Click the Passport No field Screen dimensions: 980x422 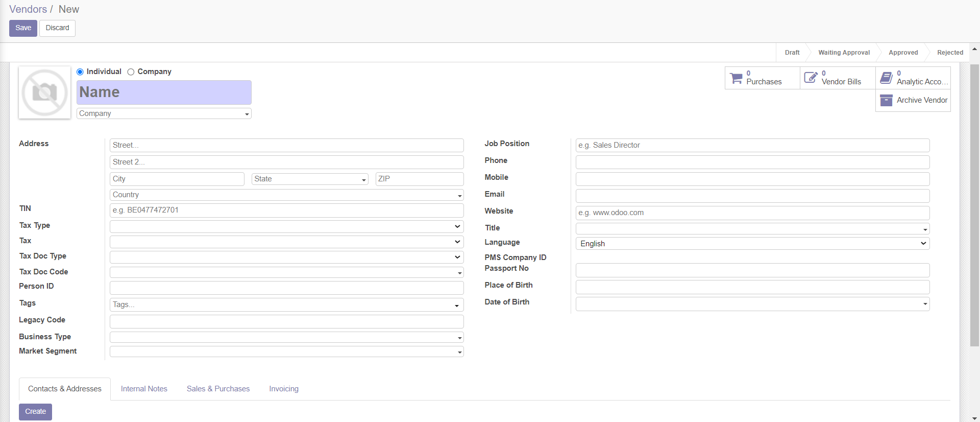752,270
